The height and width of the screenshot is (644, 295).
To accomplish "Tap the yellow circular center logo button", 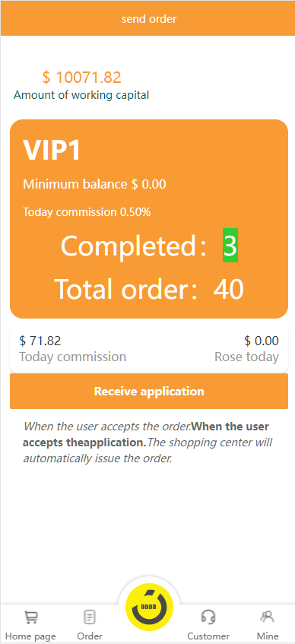I will pyautogui.click(x=149, y=607).
